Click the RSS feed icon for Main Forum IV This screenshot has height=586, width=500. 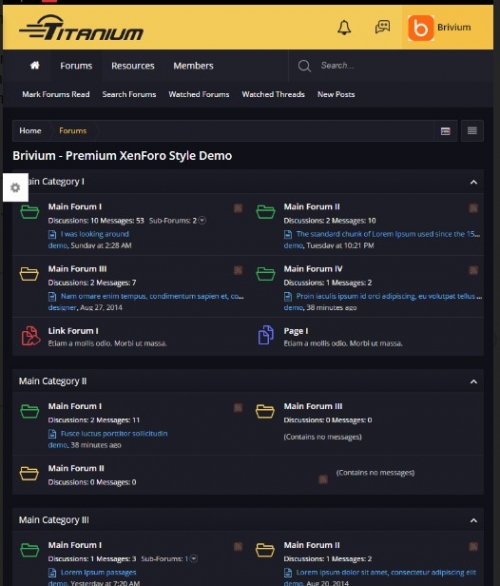473,270
